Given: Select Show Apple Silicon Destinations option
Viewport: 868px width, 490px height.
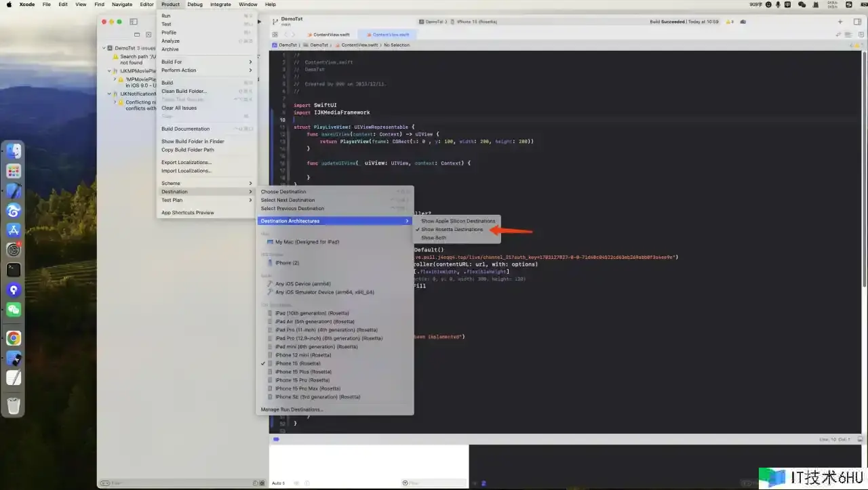Looking at the screenshot, I should coord(458,221).
